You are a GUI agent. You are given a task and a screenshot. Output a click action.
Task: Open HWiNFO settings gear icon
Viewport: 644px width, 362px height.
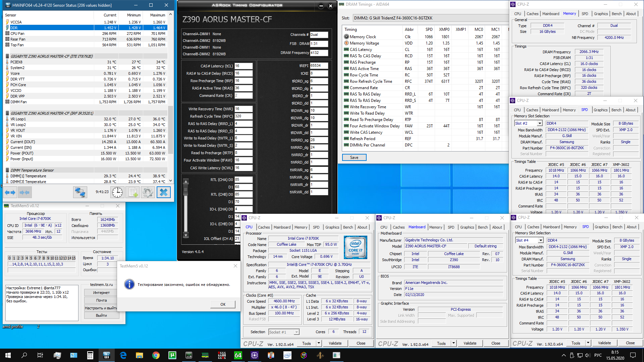(148, 192)
